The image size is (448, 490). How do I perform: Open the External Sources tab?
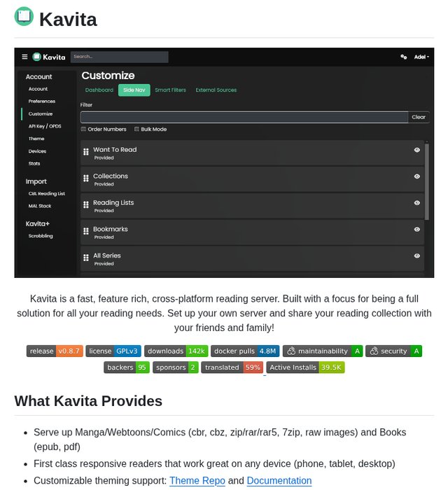(216, 90)
